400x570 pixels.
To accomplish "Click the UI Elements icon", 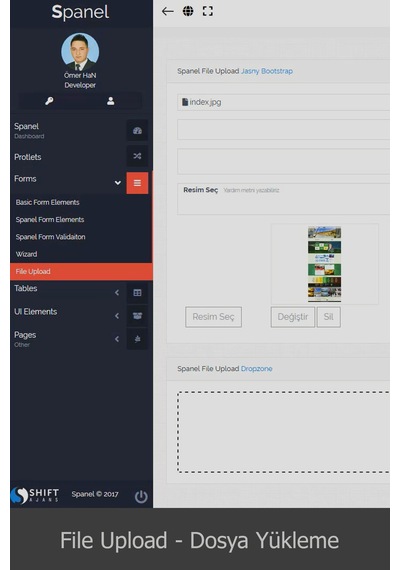I will [x=137, y=316].
